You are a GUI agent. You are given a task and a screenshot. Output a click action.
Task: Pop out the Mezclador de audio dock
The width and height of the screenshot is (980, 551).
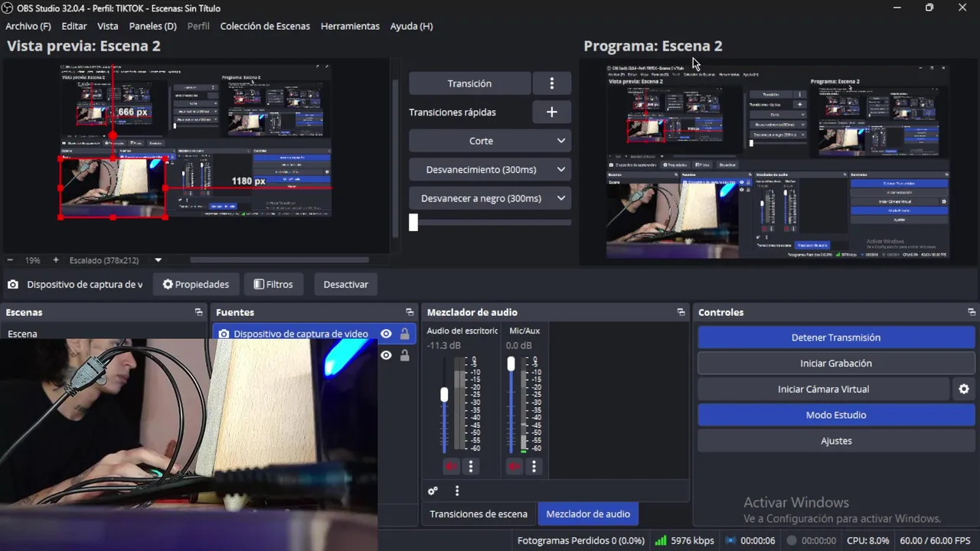point(681,312)
